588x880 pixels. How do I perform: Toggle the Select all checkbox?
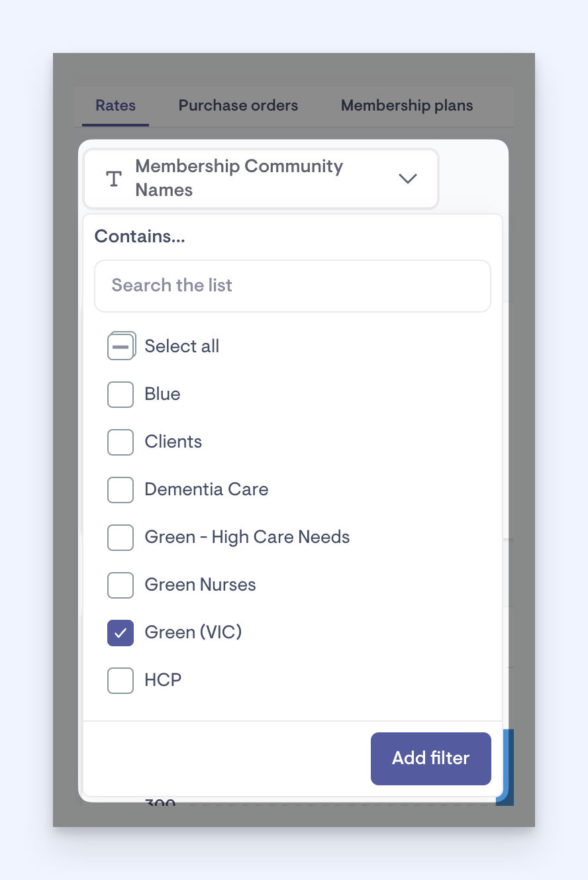pyautogui.click(x=121, y=346)
